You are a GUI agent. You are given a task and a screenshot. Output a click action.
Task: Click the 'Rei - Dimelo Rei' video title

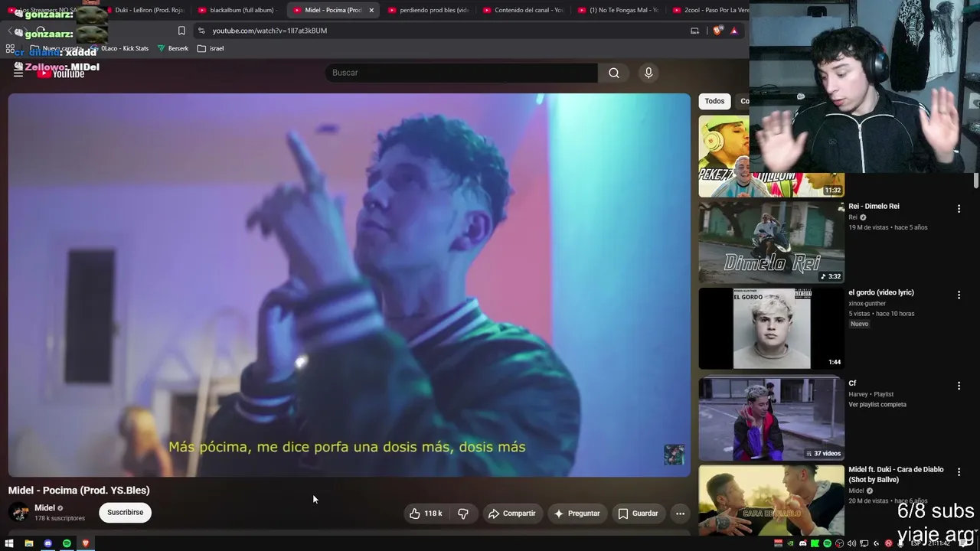pos(874,207)
